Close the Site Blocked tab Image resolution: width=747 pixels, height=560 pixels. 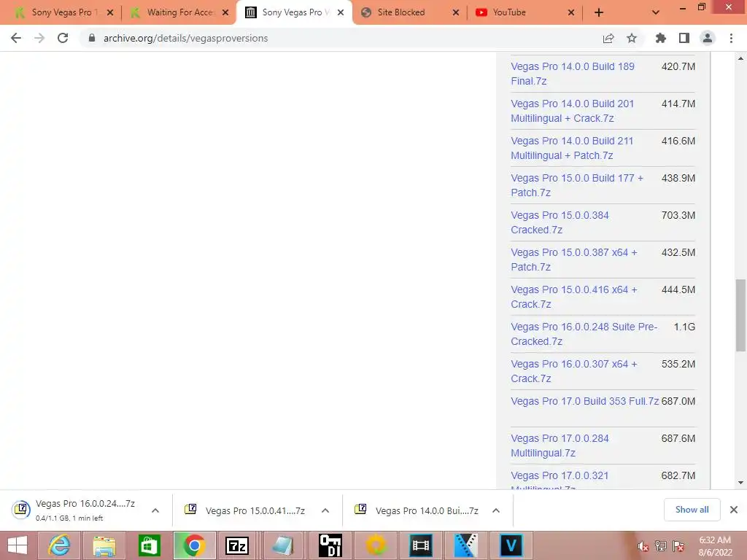point(456,13)
